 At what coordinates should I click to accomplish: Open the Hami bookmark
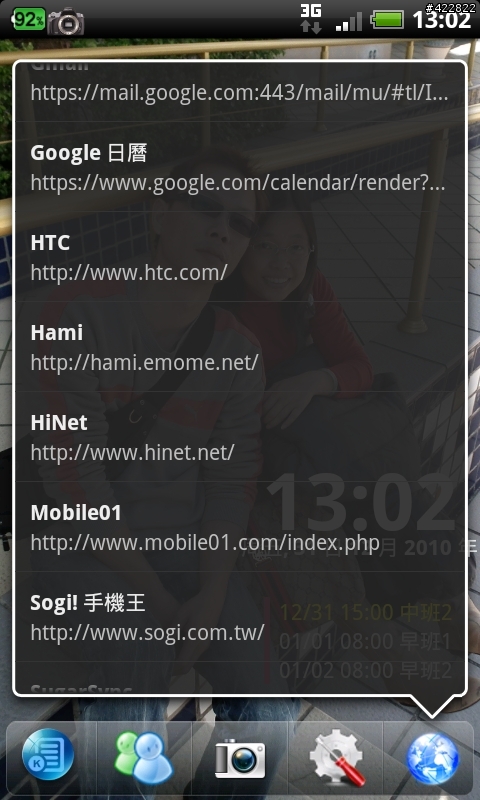pyautogui.click(x=240, y=347)
